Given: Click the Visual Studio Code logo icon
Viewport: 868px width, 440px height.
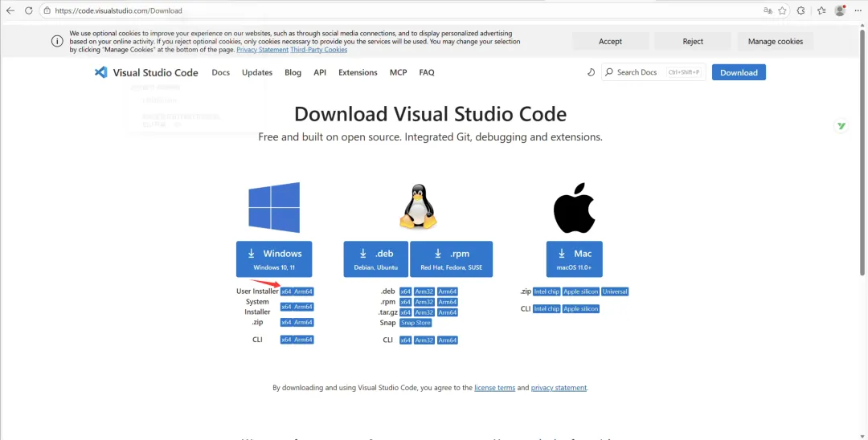Looking at the screenshot, I should tap(100, 72).
